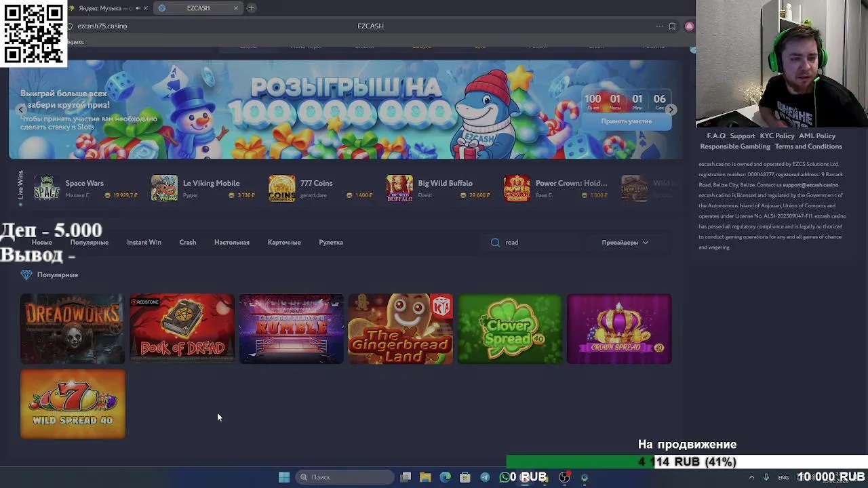Viewport: 868px width, 488px height.
Task: Click the pink browser profile icon
Action: [689, 26]
